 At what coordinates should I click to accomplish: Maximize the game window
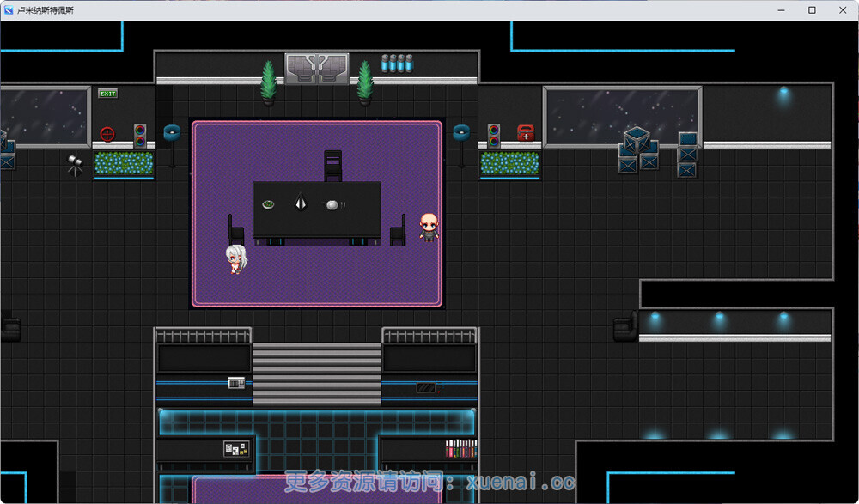[x=812, y=9]
